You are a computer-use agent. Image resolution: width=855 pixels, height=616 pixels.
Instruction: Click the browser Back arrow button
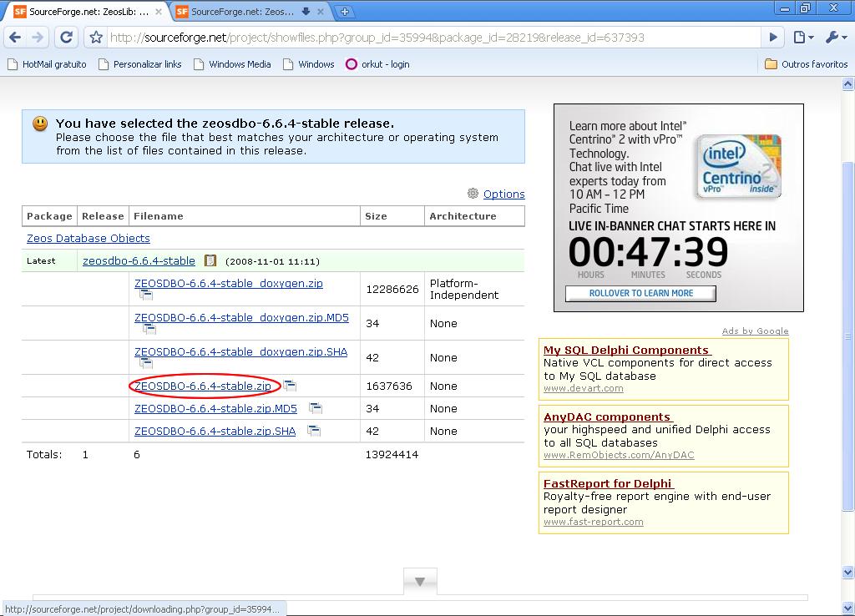click(15, 38)
